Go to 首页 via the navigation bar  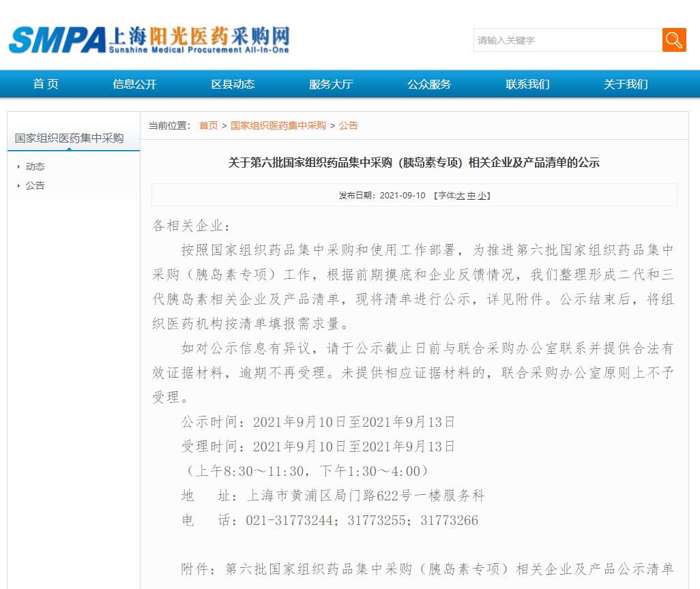45,84
